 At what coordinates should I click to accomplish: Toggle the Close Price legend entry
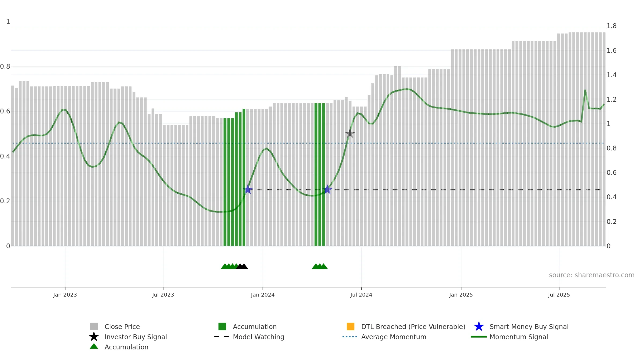click(x=122, y=327)
